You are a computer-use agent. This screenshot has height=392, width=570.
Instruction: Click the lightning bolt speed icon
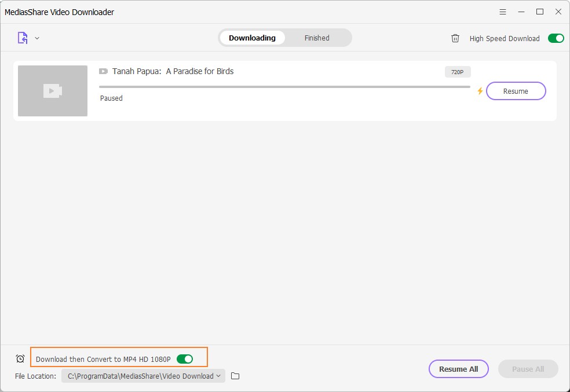(480, 91)
